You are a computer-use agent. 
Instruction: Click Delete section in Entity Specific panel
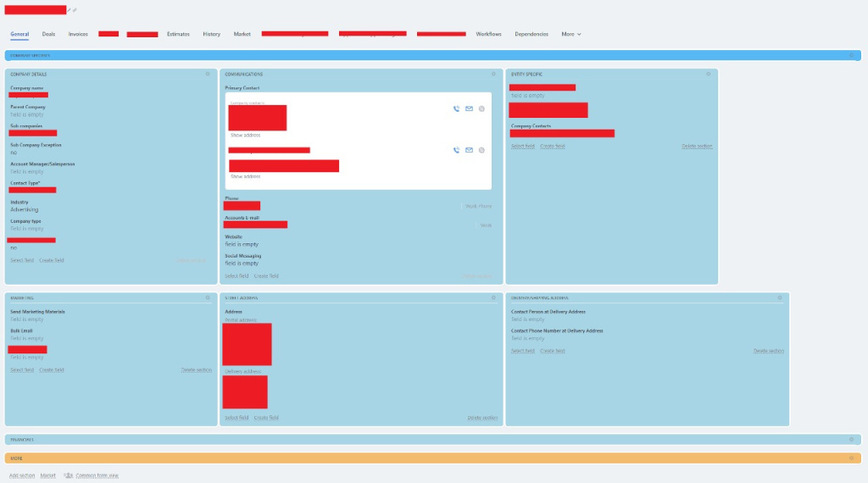pyautogui.click(x=697, y=146)
